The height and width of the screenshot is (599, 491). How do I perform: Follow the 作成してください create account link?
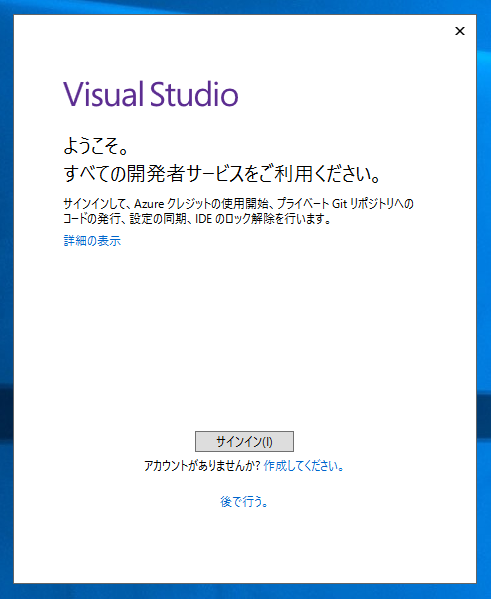(x=303, y=466)
